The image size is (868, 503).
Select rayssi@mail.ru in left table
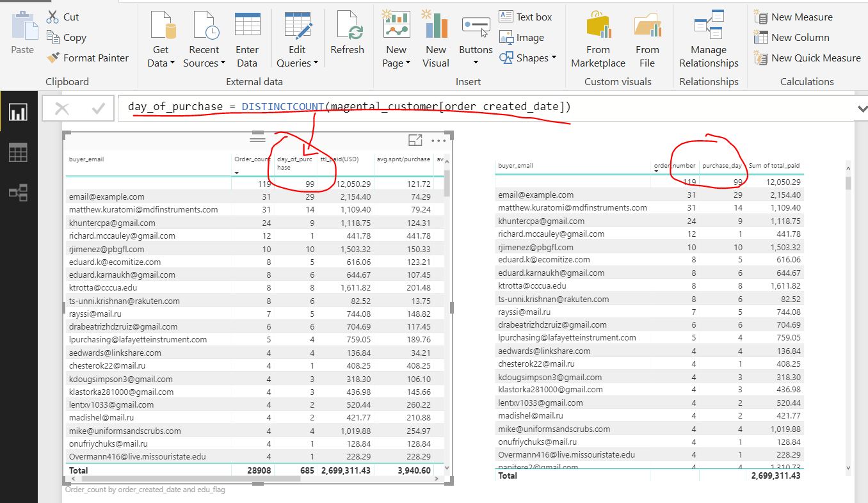[x=95, y=314]
